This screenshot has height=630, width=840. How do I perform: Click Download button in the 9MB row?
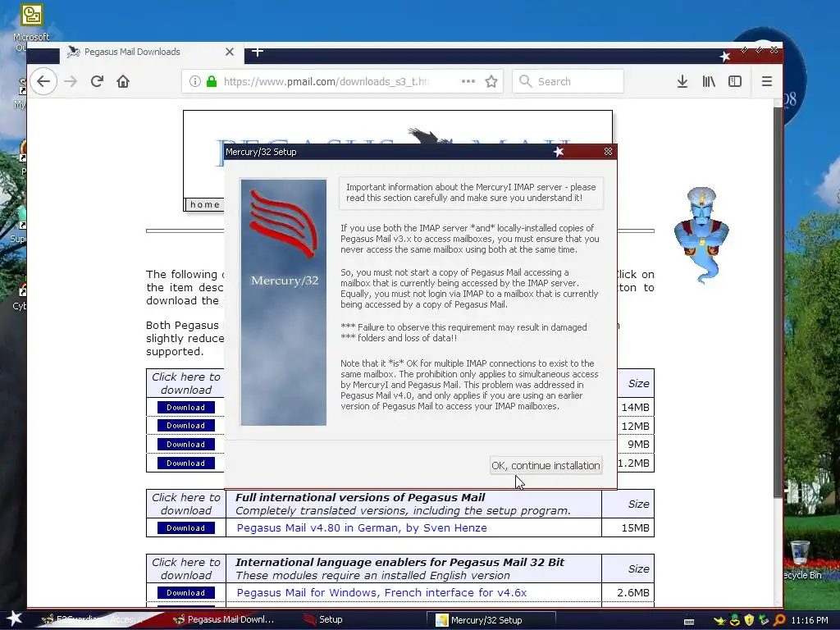[186, 444]
